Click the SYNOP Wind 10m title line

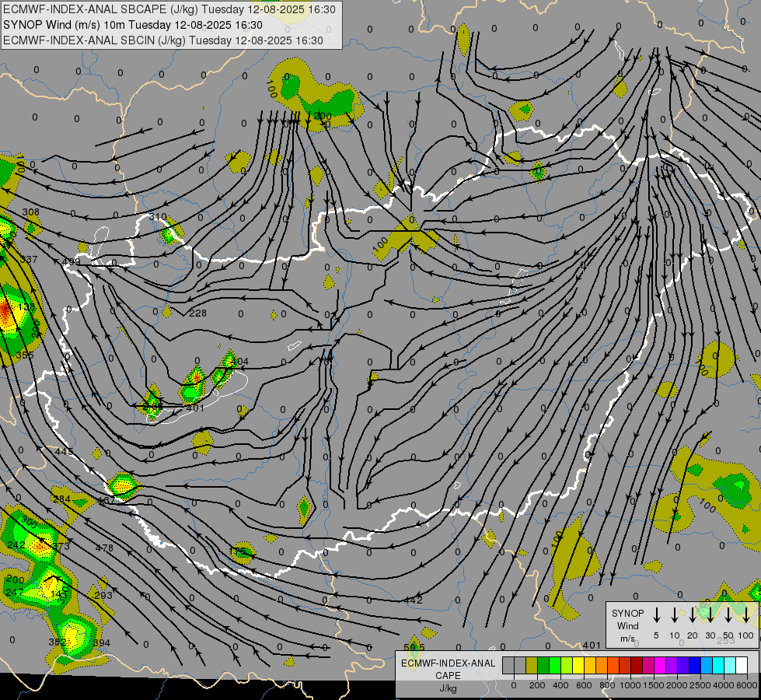tap(133, 25)
